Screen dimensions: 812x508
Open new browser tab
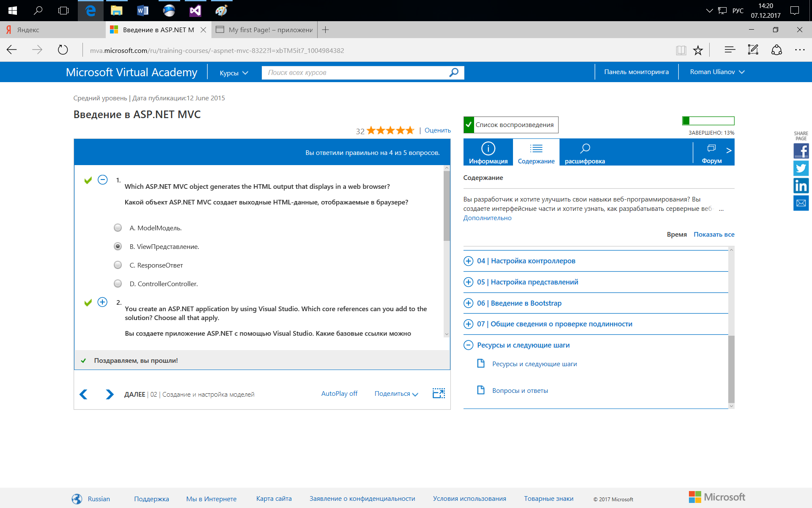(x=325, y=30)
